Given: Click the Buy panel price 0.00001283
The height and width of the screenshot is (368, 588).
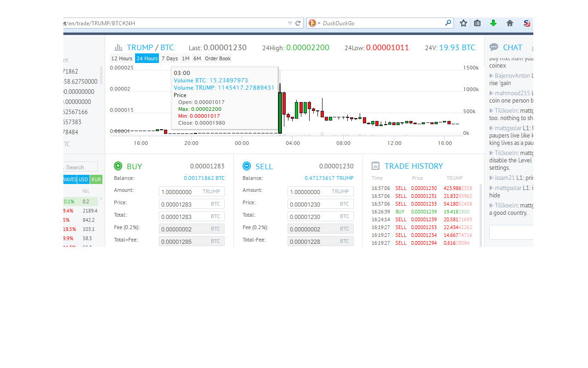Looking at the screenshot, I should (x=207, y=167).
